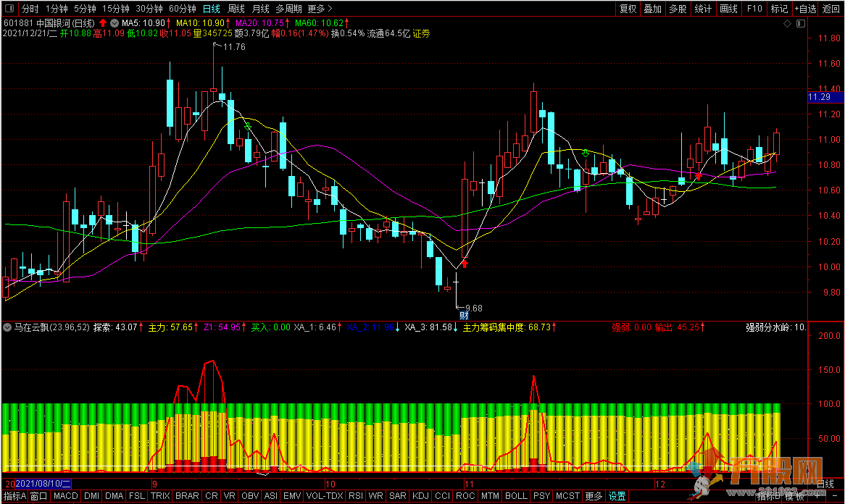This screenshot has height=504, width=845.
Task: Switch the indicator to ASI
Action: coord(270,496)
